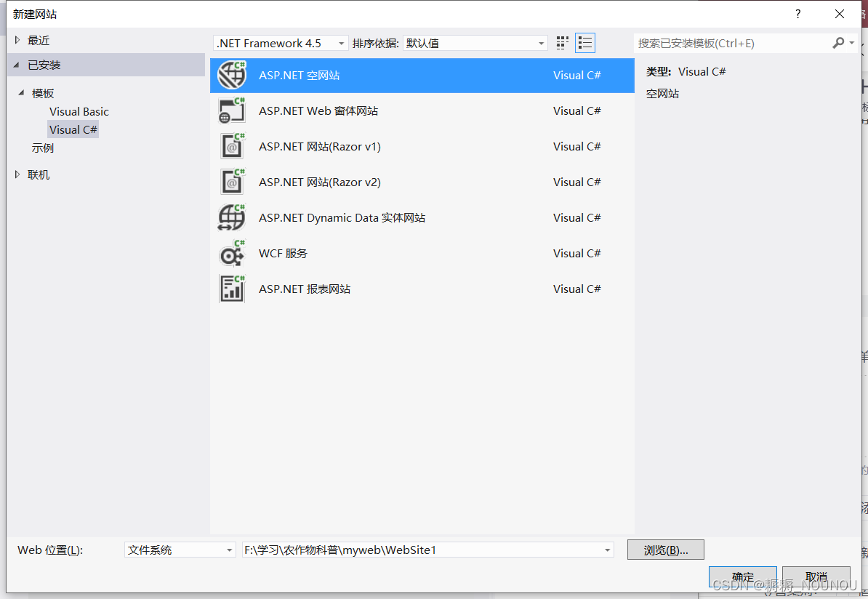Collapse the 模板 tree node
Screen dimensions: 868x599
[21, 93]
